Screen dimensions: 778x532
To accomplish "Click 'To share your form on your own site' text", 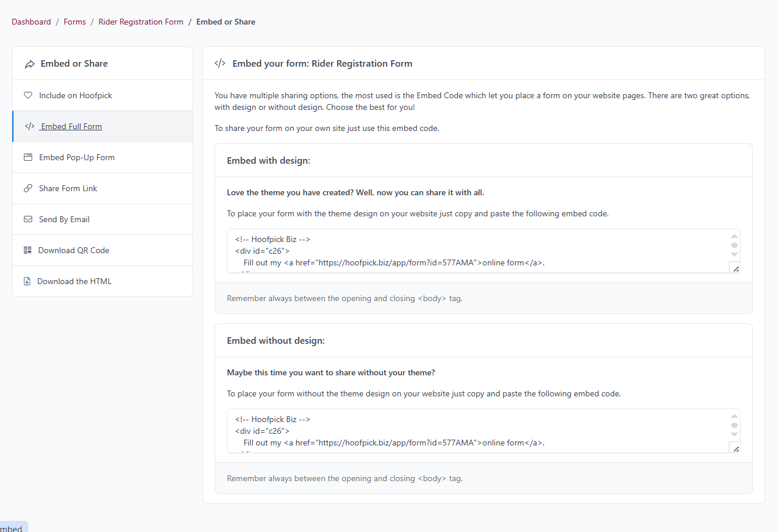I will 326,128.
